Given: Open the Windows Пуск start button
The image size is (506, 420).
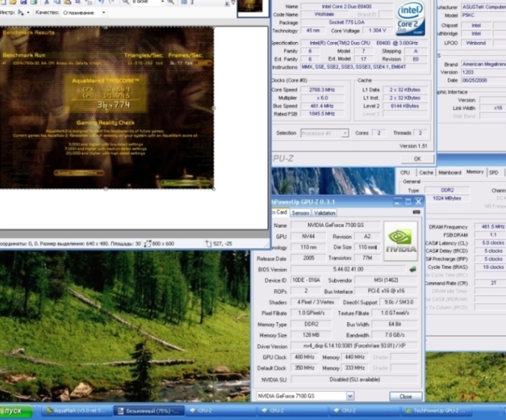Looking at the screenshot, I should pos(15,411).
